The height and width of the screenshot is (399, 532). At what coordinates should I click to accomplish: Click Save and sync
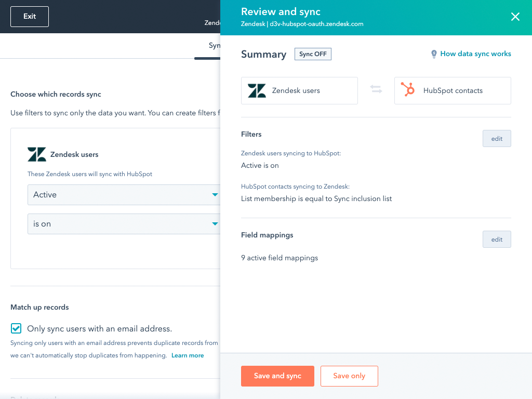pyautogui.click(x=277, y=376)
